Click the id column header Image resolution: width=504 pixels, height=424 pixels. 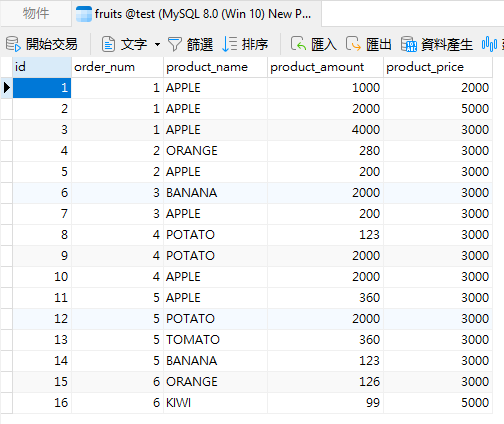coord(42,67)
